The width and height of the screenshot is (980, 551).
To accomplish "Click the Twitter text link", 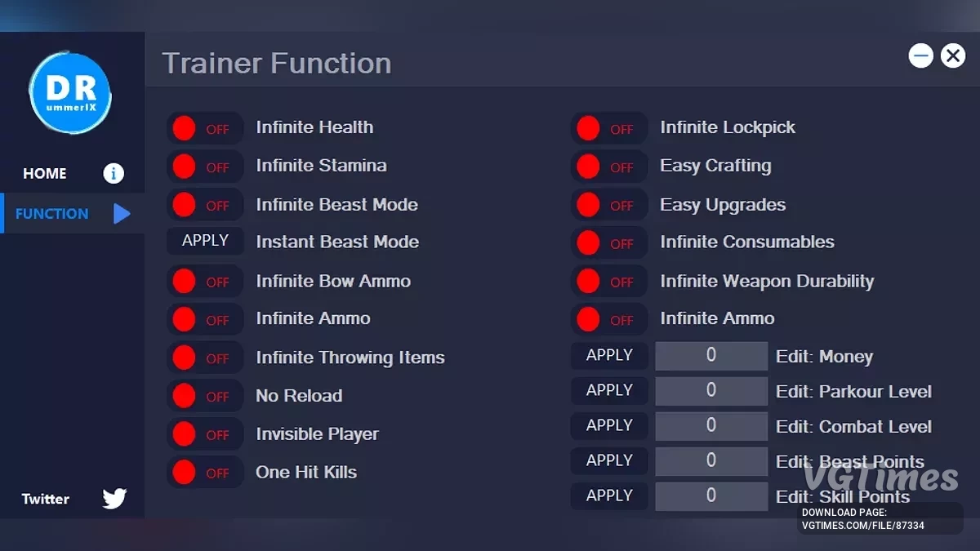I will coord(46,499).
